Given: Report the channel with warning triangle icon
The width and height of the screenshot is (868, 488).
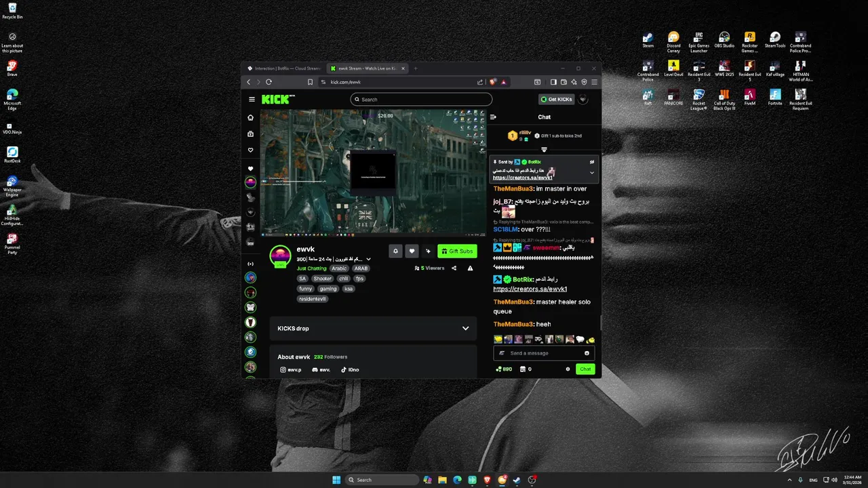Looking at the screenshot, I should (x=470, y=268).
